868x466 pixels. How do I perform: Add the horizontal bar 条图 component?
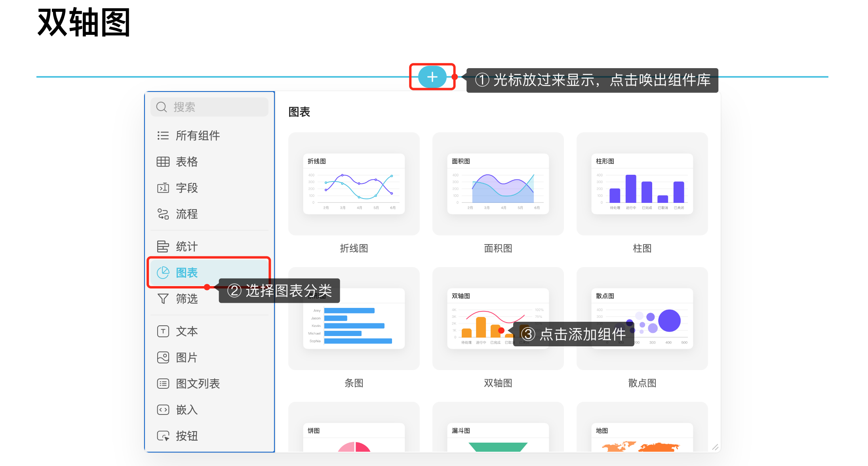(354, 319)
